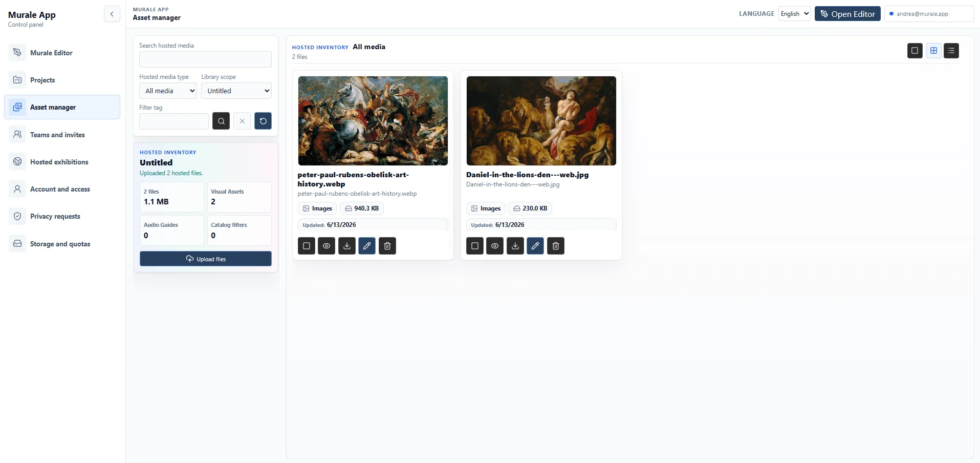Click the Filter tag input field
The height and width of the screenshot is (463, 980).
point(174,121)
